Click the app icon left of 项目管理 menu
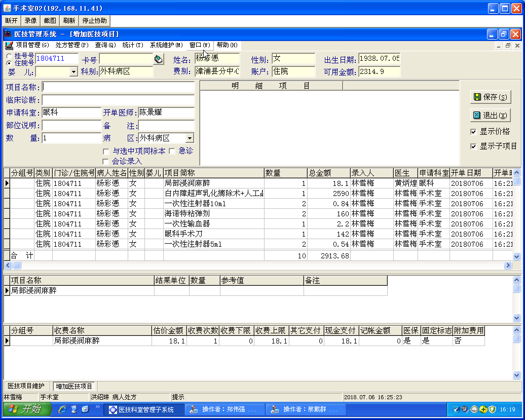Viewport: 525px width, 420px height. 9,45
